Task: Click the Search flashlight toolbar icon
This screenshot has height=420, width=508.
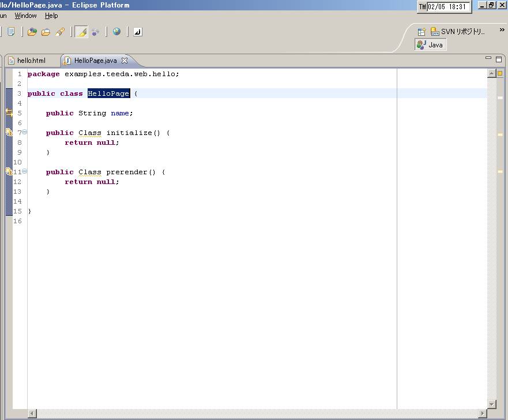Action: coord(59,32)
